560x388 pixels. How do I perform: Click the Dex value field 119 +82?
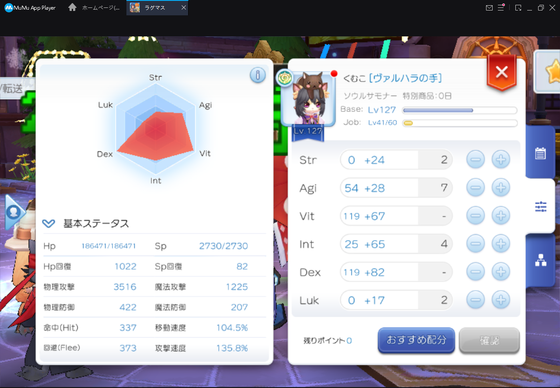(396, 272)
